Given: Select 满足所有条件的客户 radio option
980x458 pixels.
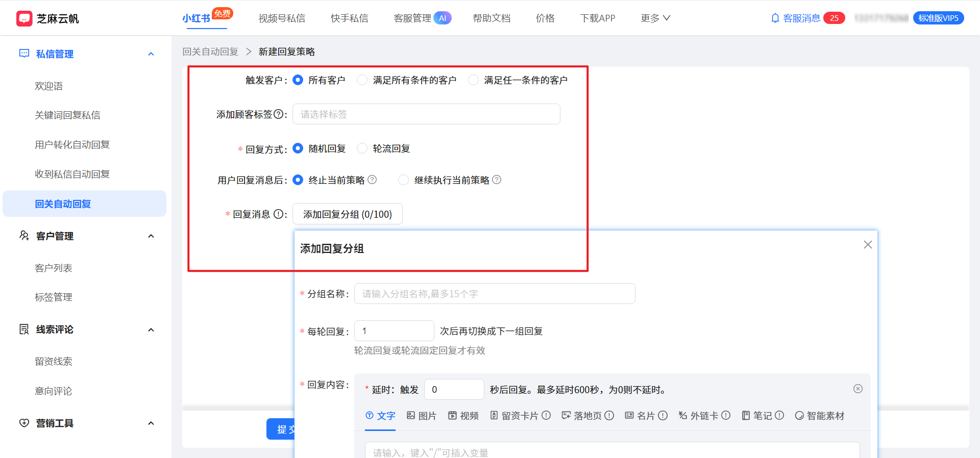Looking at the screenshot, I should click(x=362, y=80).
